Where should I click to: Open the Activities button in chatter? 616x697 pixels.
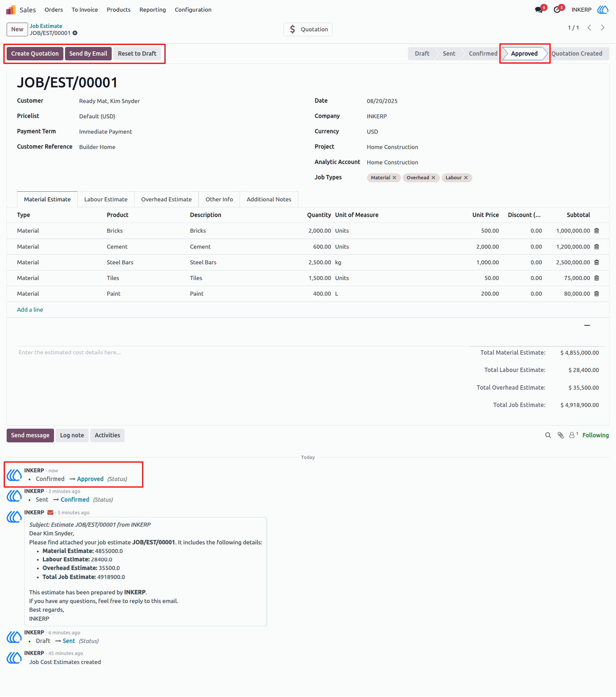pos(107,435)
